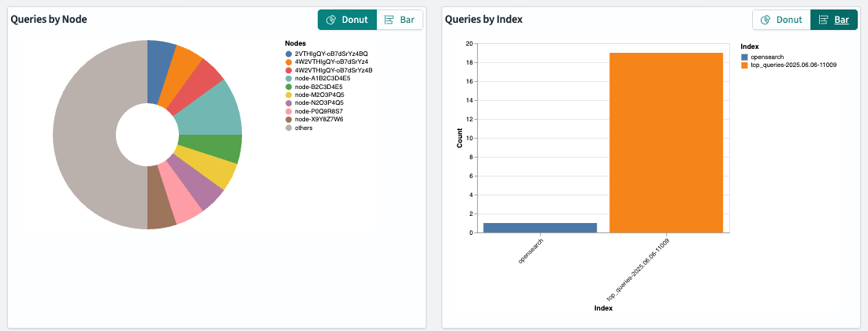Click the node-N2O3P4Q5 legend label
Screen dimensions: 868x331
(x=319, y=103)
